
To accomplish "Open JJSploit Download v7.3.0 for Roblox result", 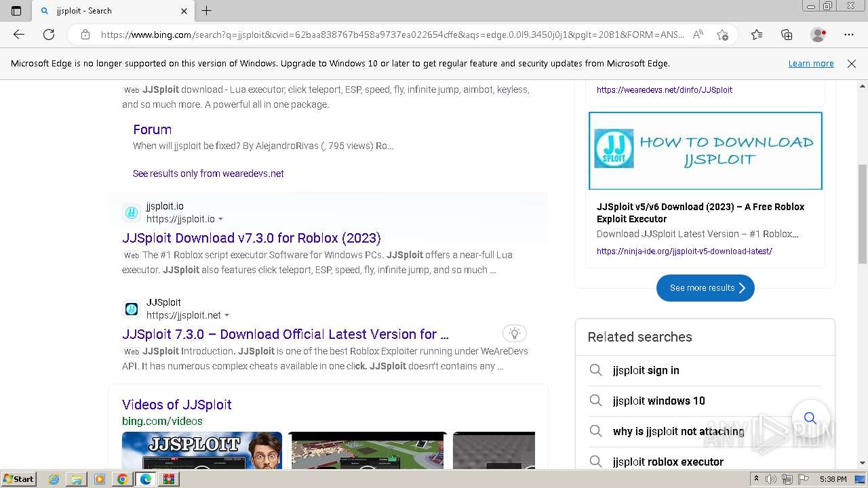I will pyautogui.click(x=252, y=238).
